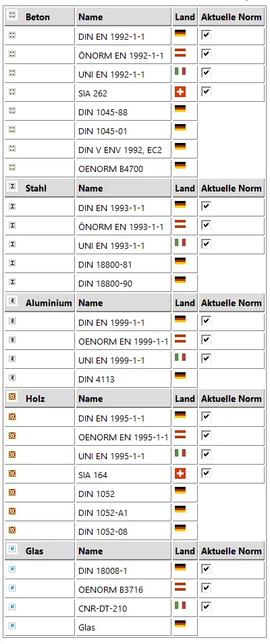Select the DIN 4113 aluminium norm entry
270x644 pixels.
pos(97,379)
